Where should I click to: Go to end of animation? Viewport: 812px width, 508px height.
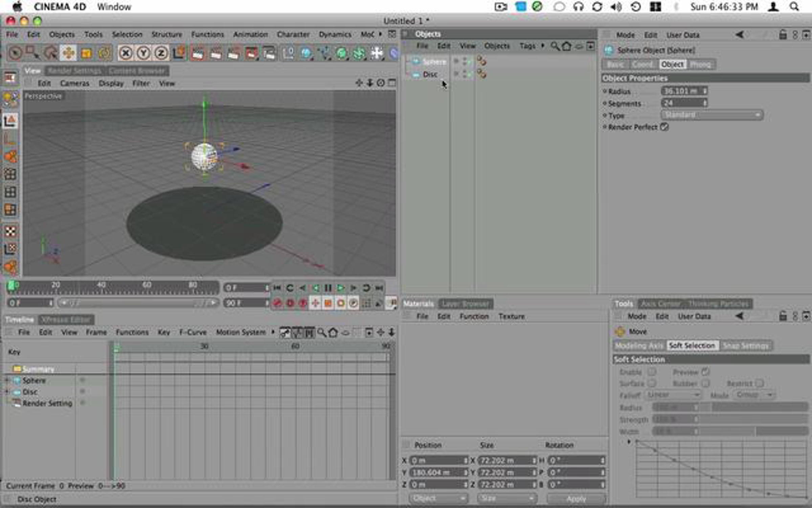pos(379,288)
